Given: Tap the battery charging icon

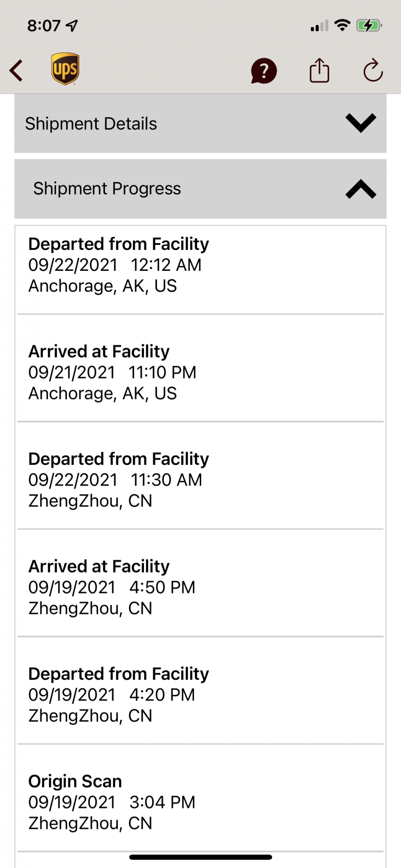Looking at the screenshot, I should click(368, 26).
